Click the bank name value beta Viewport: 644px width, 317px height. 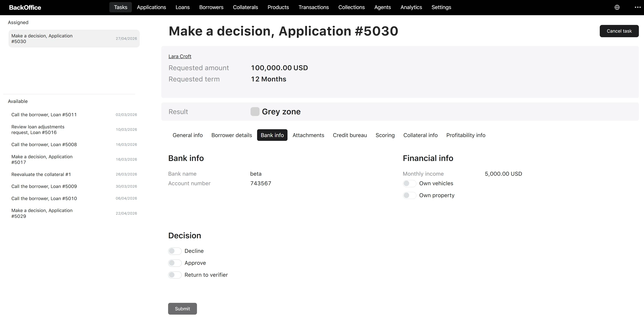click(x=256, y=174)
